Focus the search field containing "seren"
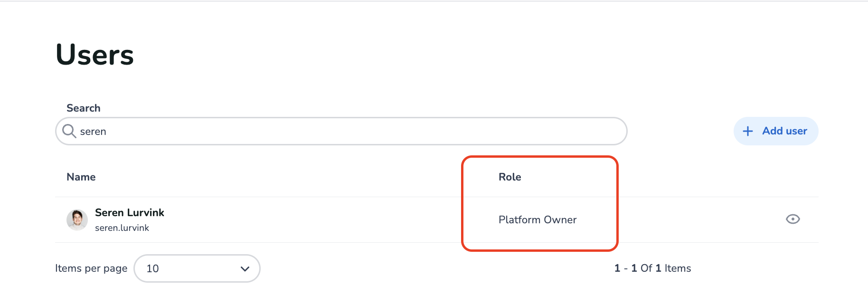The height and width of the screenshot is (305, 868). tap(285, 131)
